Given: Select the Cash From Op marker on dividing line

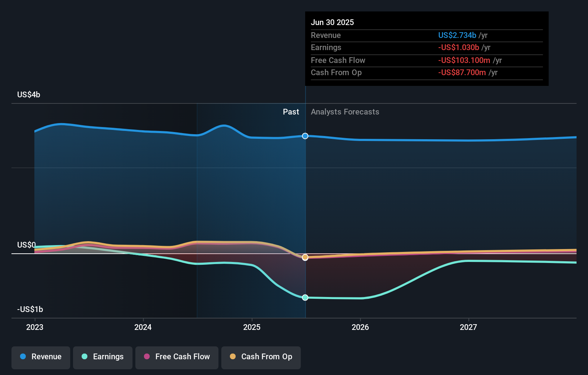Looking at the screenshot, I should 305,257.
